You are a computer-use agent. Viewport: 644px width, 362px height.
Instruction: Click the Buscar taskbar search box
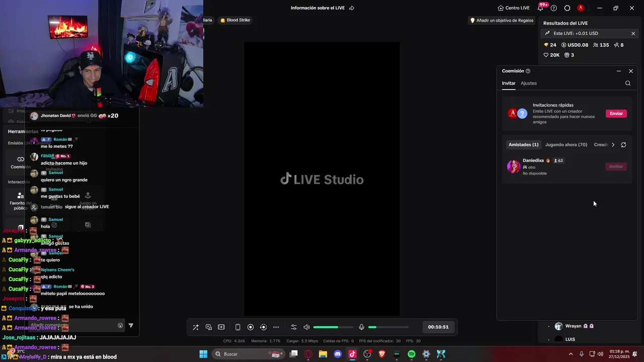click(x=249, y=354)
